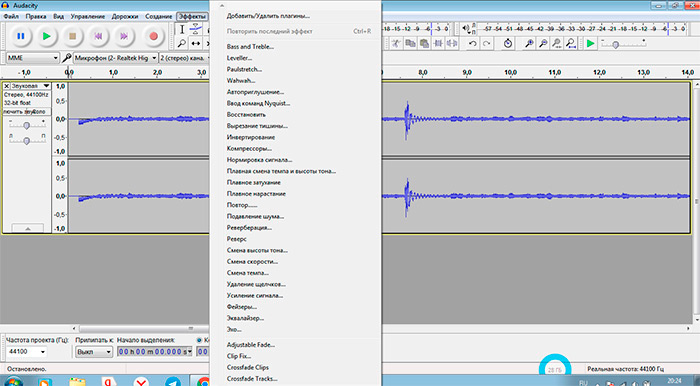The width and height of the screenshot is (700, 386).
Task: Adjust the track pan slider
Action: (26, 141)
